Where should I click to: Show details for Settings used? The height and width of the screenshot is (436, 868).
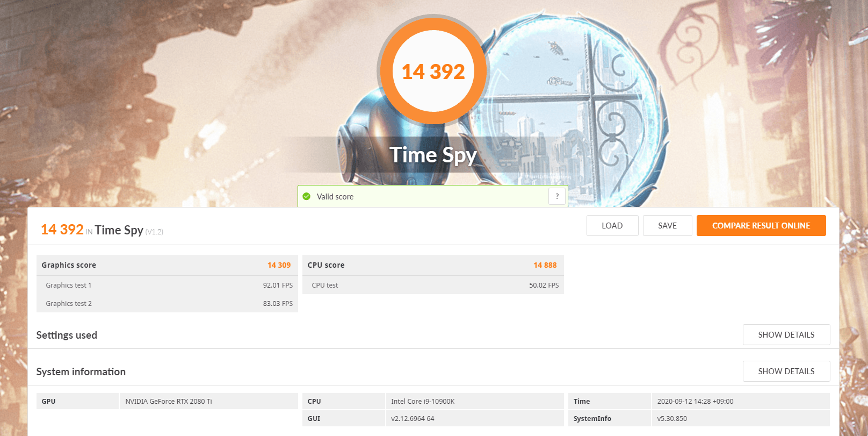click(x=786, y=335)
